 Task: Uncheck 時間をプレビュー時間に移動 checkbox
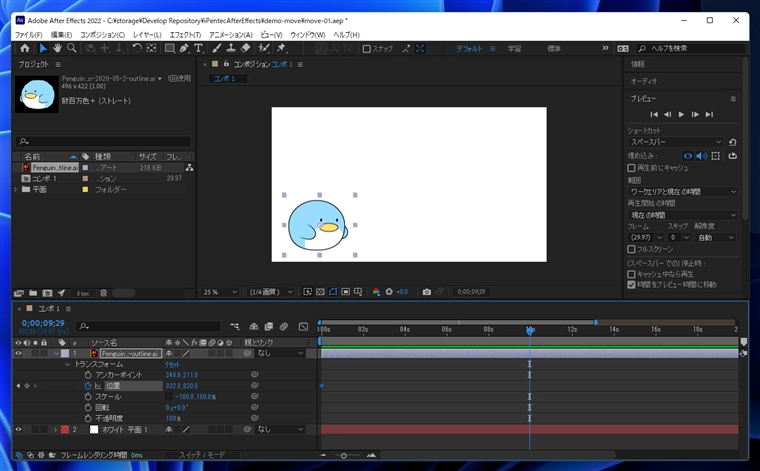pyautogui.click(x=631, y=284)
